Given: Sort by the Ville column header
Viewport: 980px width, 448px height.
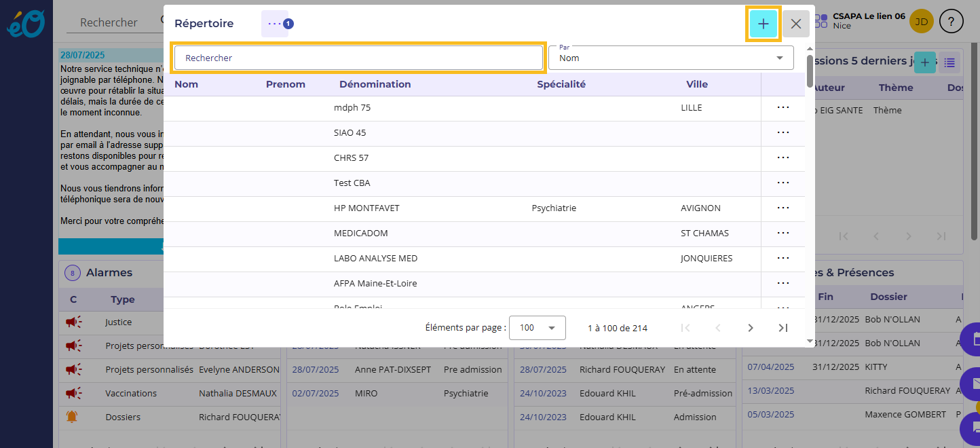Looking at the screenshot, I should click(696, 84).
